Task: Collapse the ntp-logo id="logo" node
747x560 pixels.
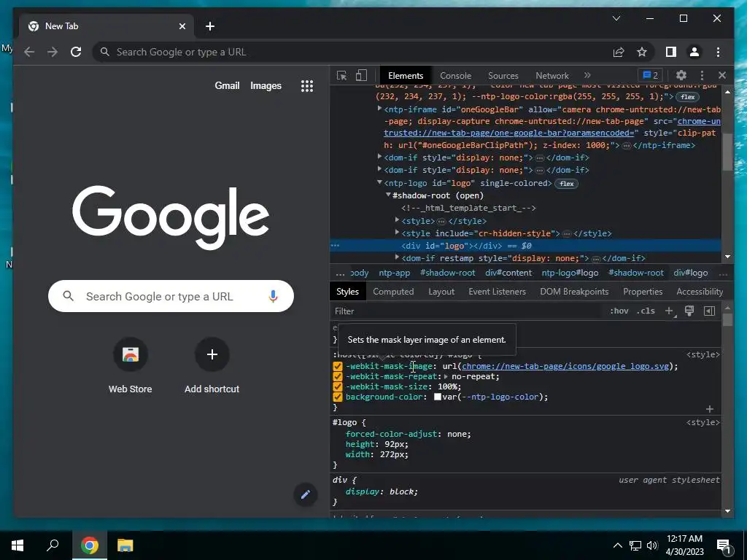Action: [379, 182]
